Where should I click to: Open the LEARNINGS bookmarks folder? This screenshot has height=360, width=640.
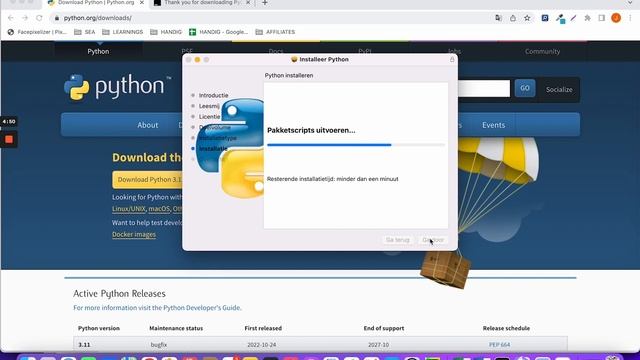click(122, 32)
